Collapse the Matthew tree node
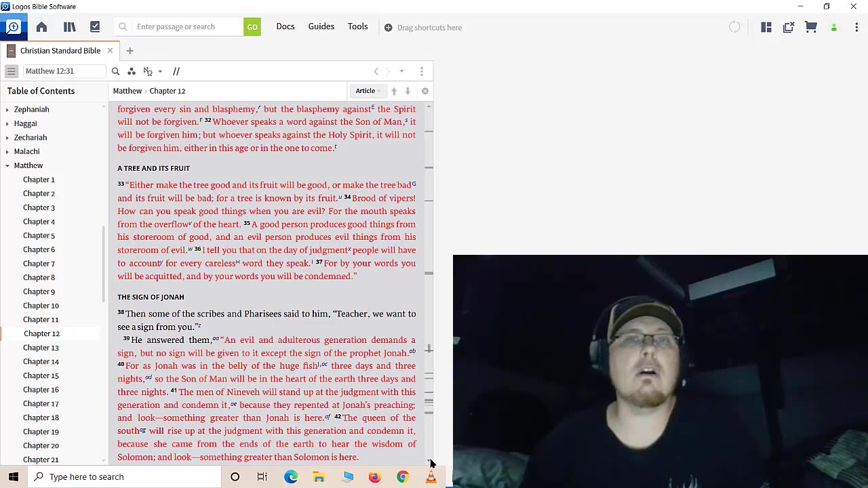Image resolution: width=868 pixels, height=488 pixels. (7, 165)
